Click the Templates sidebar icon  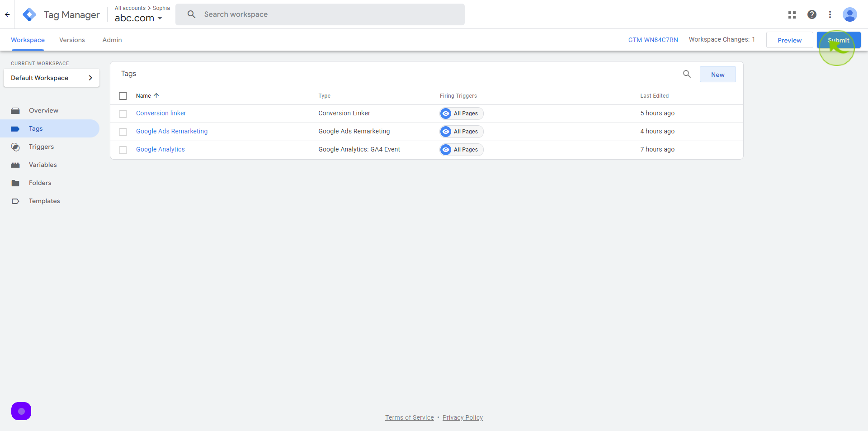tap(15, 201)
